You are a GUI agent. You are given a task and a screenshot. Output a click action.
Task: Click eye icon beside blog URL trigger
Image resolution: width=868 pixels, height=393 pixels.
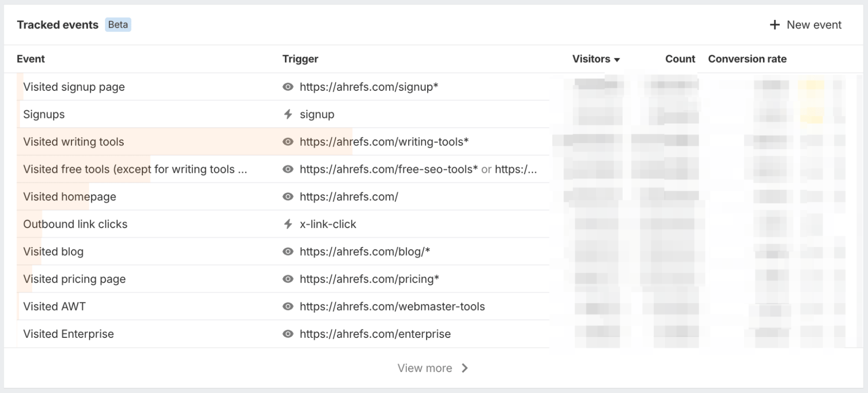pyautogui.click(x=288, y=251)
